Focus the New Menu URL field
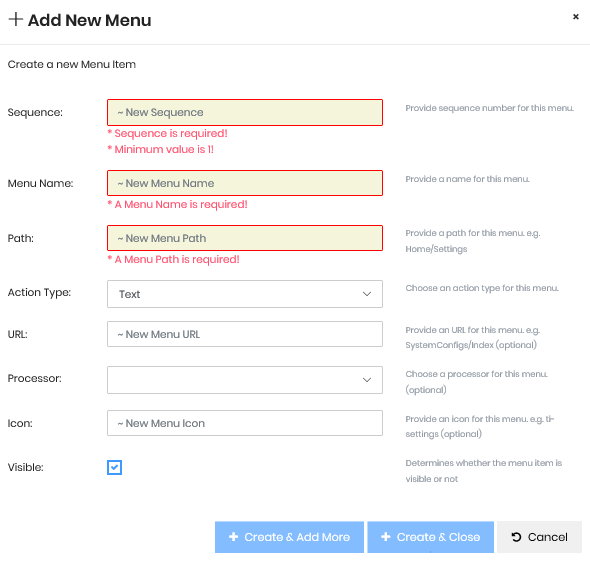590x561 pixels. click(x=245, y=334)
